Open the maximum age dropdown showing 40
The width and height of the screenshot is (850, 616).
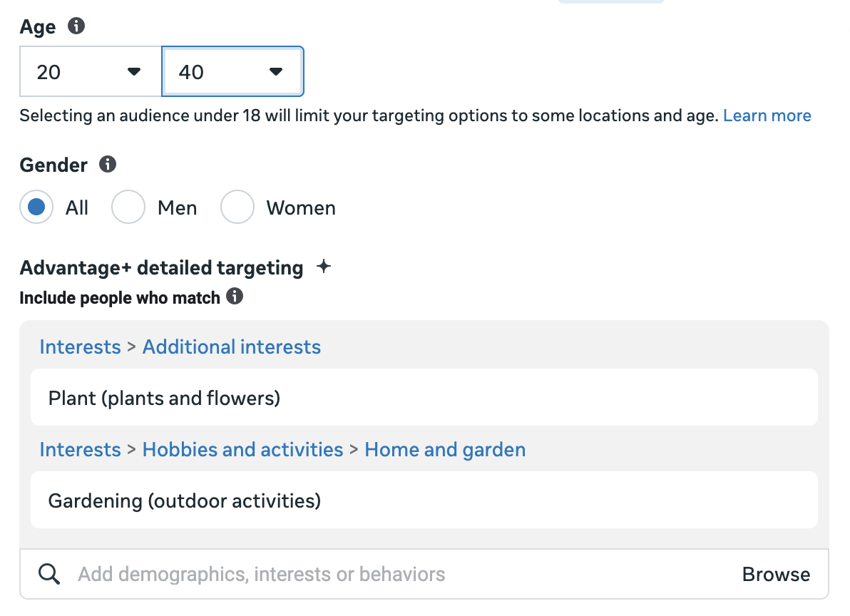tap(232, 72)
